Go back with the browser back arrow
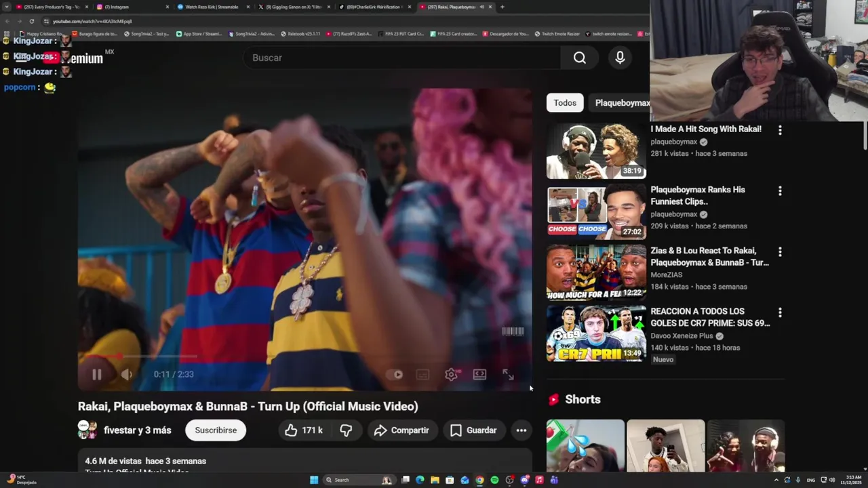The image size is (868, 488). [x=7, y=21]
